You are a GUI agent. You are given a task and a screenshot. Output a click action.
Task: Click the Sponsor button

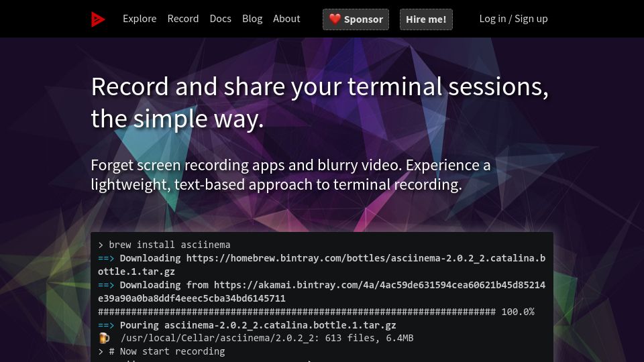click(x=356, y=19)
